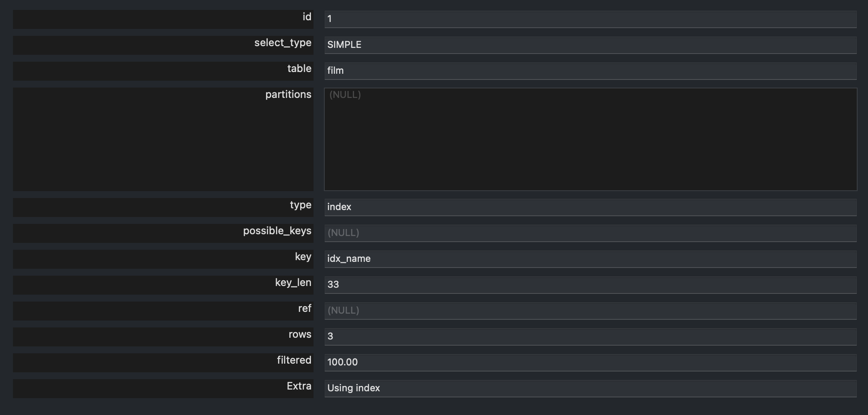Click the rows field showing 3
This screenshot has width=868, height=415.
pyautogui.click(x=590, y=336)
